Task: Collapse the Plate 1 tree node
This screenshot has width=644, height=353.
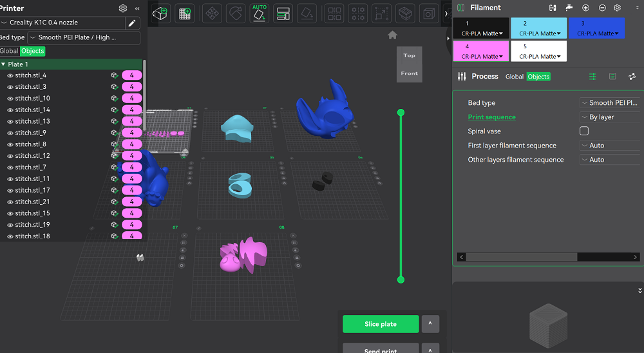Action: coord(3,64)
